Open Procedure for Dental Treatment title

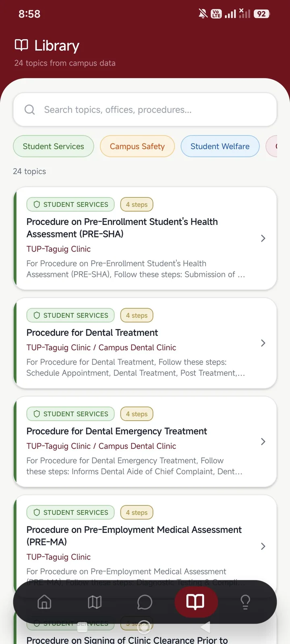coord(92,332)
